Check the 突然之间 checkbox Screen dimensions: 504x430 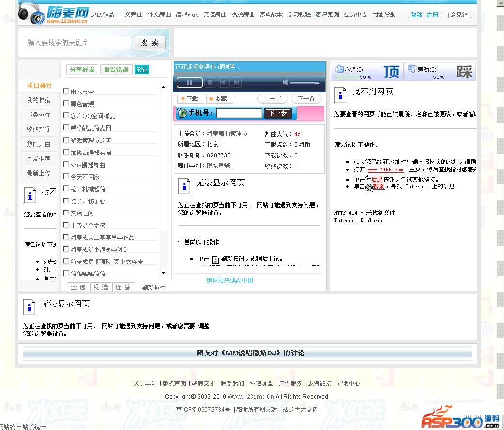[x=66, y=213]
